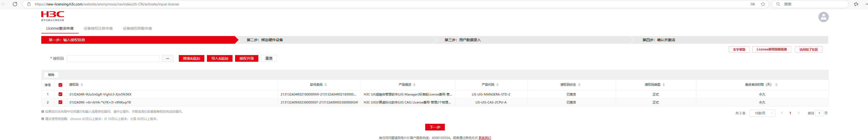Viewport: 868px width, 140px height.
Task: Click product code LIS-UIS-MANGERA-STD-2
Action: click(491, 94)
